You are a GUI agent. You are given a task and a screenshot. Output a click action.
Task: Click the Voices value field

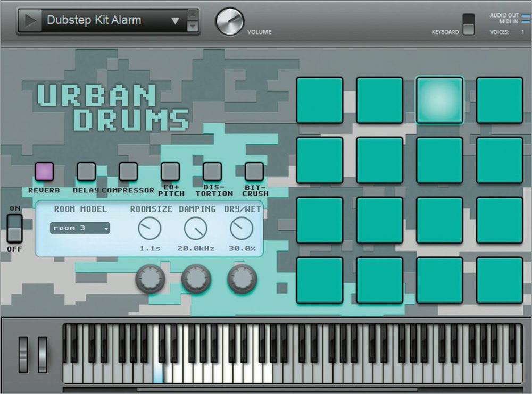point(522,32)
